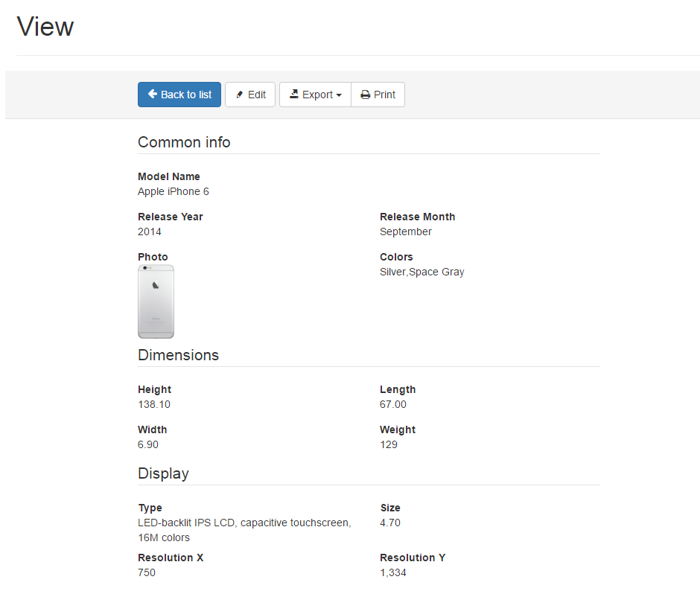The width and height of the screenshot is (700, 594).
Task: Click the release month value September
Action: coord(405,231)
